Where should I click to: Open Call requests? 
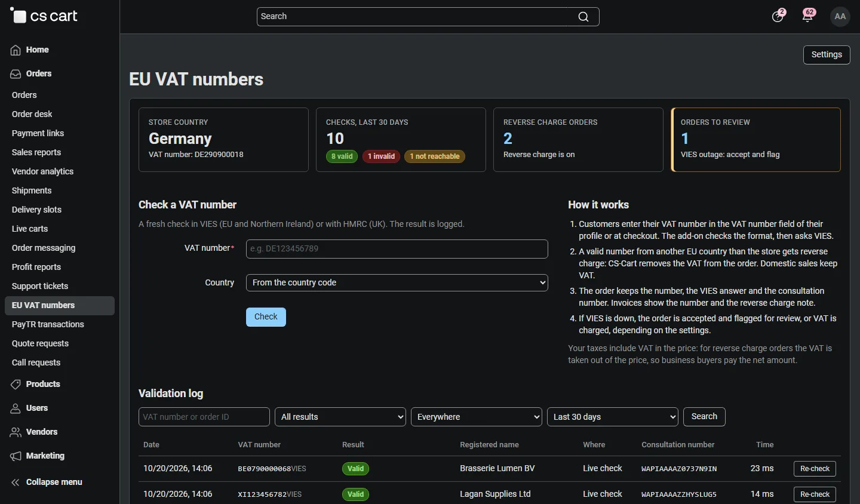[x=36, y=362]
